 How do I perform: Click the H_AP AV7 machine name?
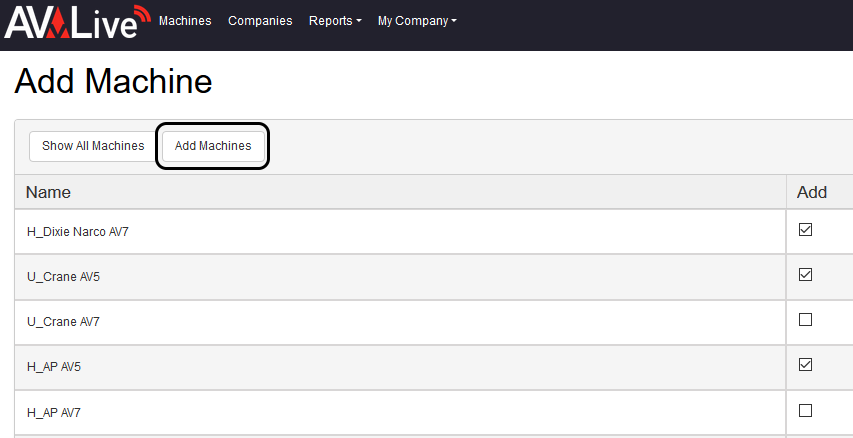(x=54, y=412)
